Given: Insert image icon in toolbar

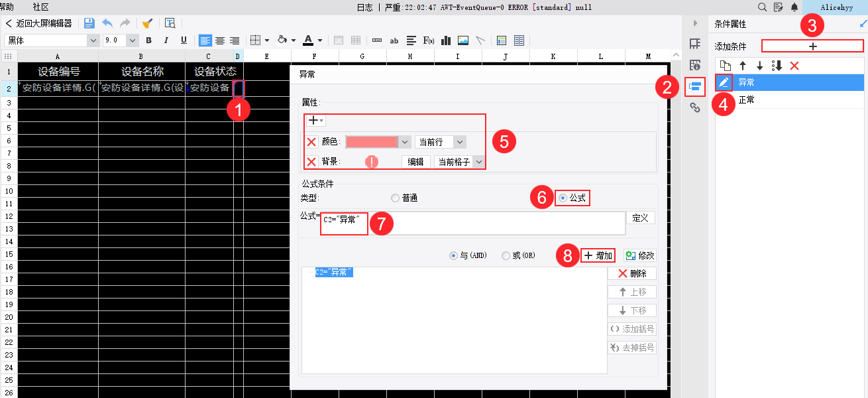Looking at the screenshot, I should pyautogui.click(x=463, y=40).
